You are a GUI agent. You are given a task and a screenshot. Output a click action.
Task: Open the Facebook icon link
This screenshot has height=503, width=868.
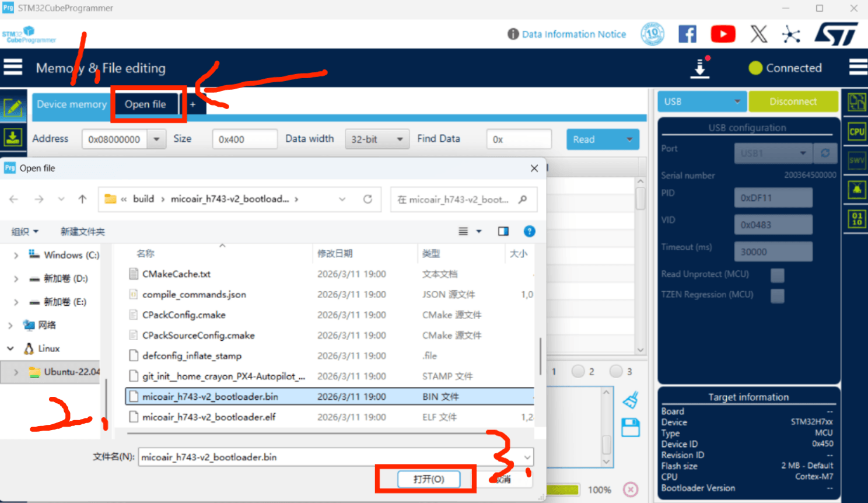click(687, 34)
